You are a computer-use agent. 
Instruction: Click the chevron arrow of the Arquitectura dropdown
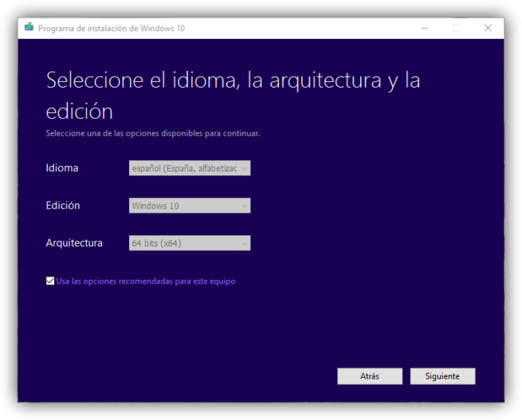coord(244,243)
